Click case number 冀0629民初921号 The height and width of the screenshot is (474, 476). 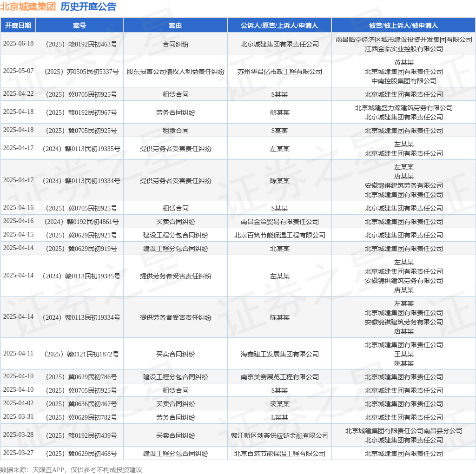[x=79, y=235]
